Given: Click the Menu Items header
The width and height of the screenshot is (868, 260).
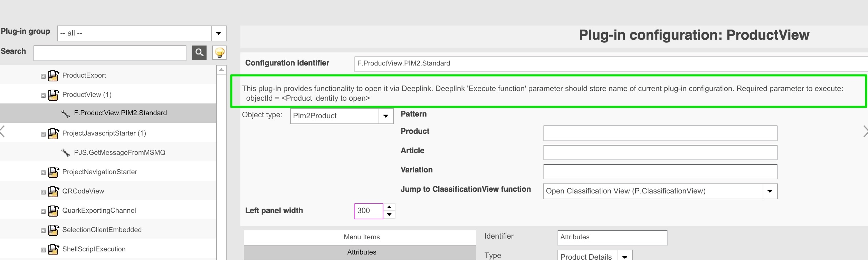Looking at the screenshot, I should click(x=360, y=237).
